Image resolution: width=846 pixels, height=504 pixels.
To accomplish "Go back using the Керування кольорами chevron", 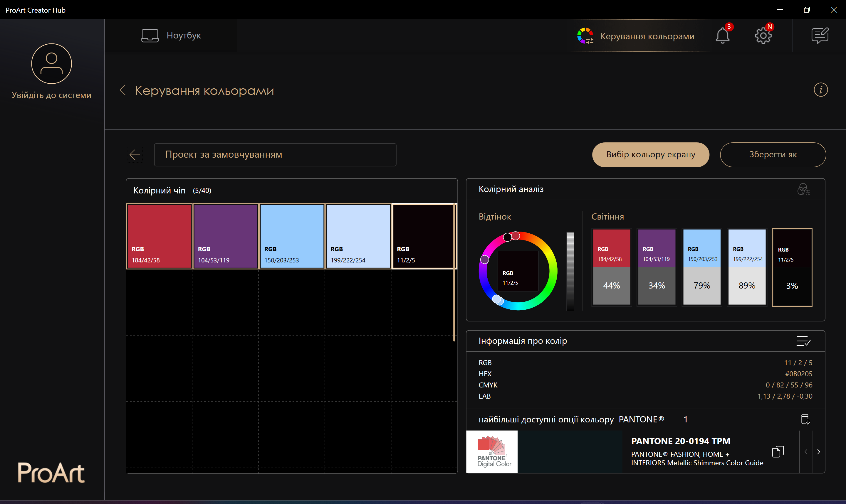I will 123,90.
